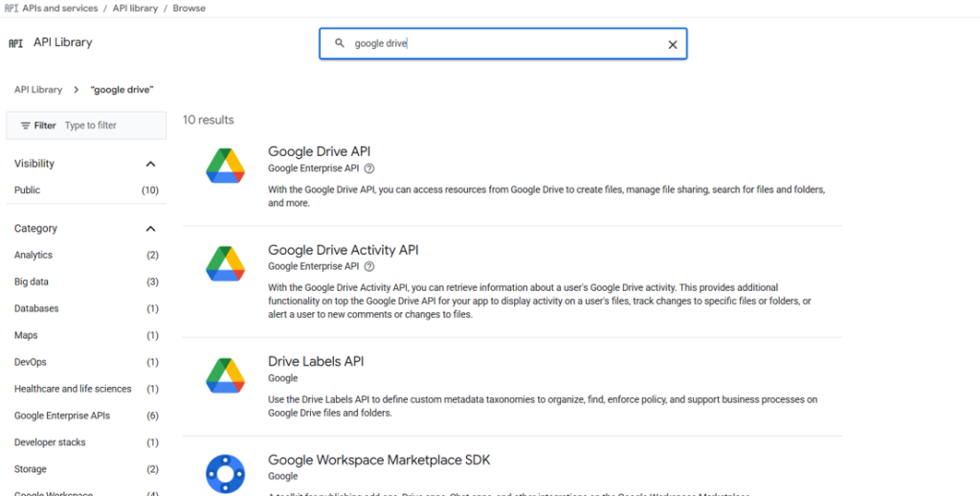Filter by Healthcare and life sciences
Image resolution: width=980 pixels, height=496 pixels.
coord(73,390)
